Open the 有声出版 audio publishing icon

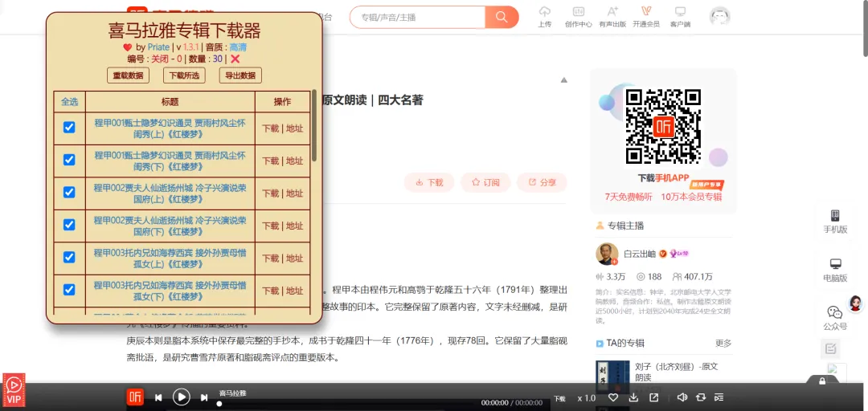pyautogui.click(x=612, y=11)
